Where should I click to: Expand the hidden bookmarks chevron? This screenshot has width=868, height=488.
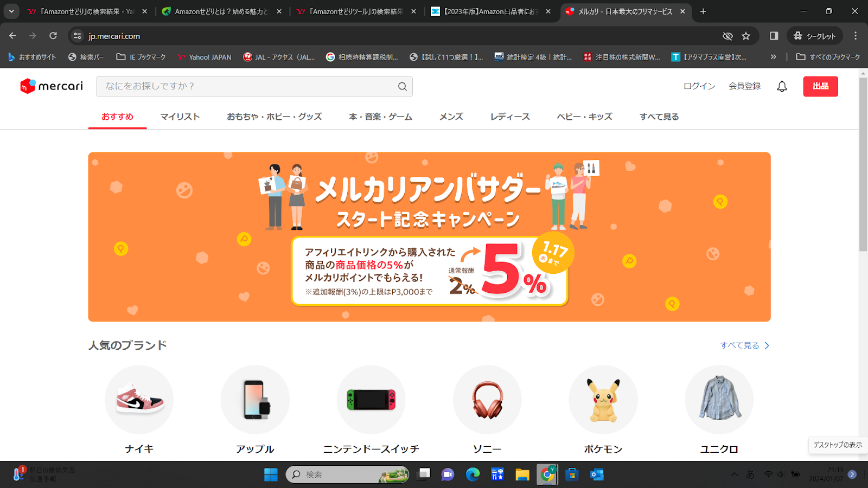[773, 57]
